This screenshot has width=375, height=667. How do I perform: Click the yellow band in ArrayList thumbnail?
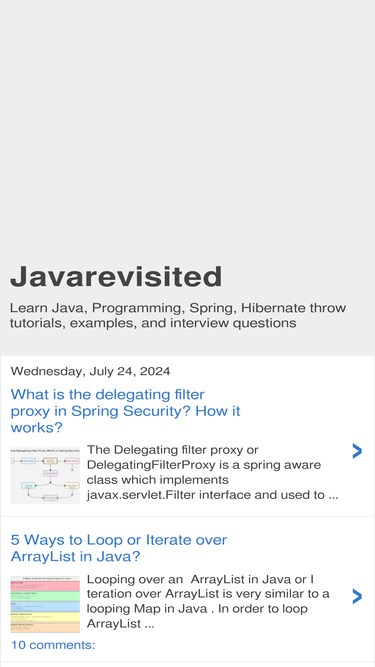[x=45, y=617]
